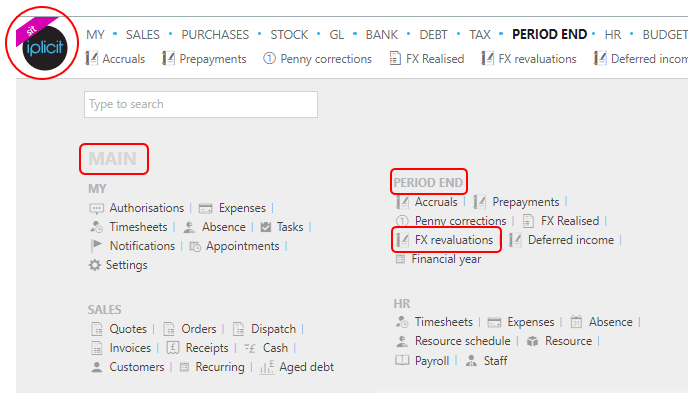This screenshot has width=688, height=393.
Task: Click the Penny corrections toolbar icon
Action: click(x=269, y=58)
